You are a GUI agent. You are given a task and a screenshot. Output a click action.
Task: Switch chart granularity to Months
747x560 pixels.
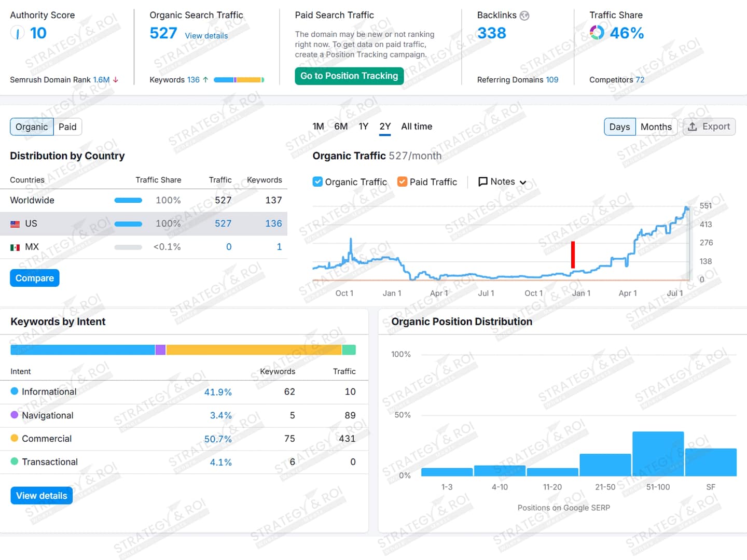tap(656, 127)
